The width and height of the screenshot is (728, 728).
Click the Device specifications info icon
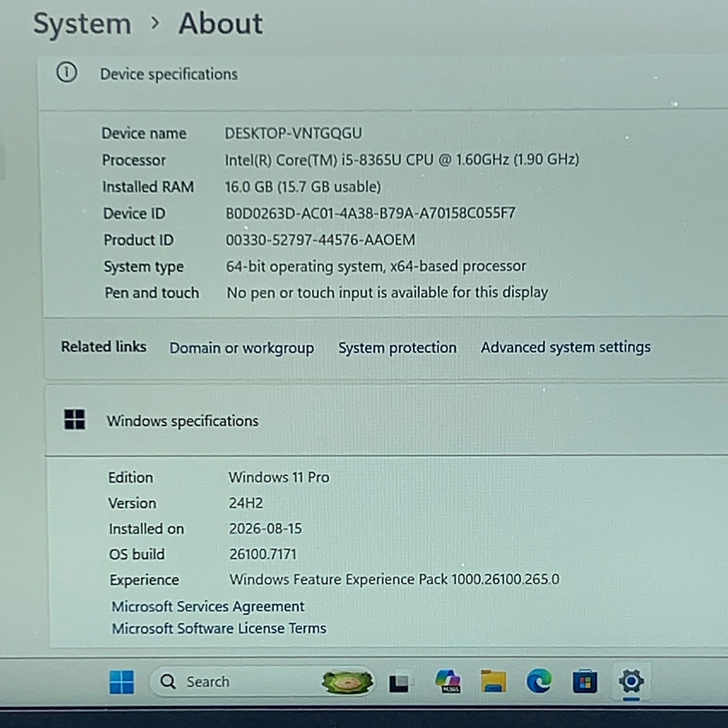pyautogui.click(x=66, y=73)
